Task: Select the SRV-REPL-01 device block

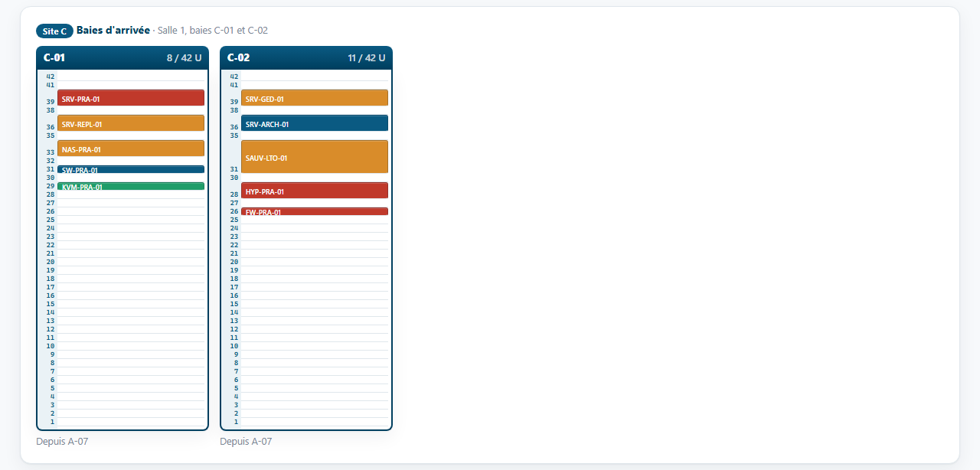Action: click(x=131, y=123)
